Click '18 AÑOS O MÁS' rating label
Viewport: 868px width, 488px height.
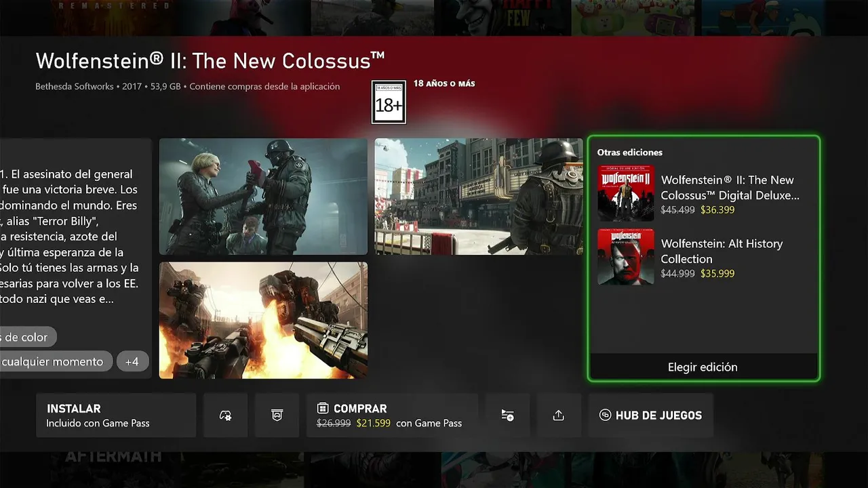(444, 84)
